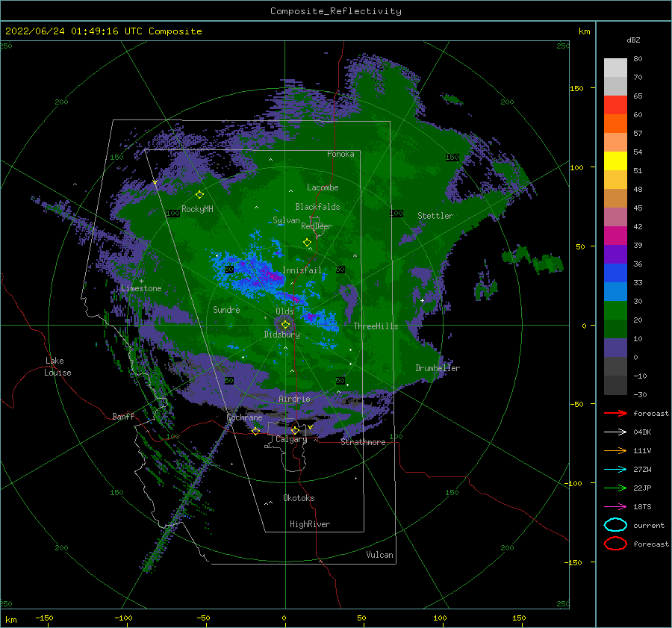The width and height of the screenshot is (672, 628).
Task: Click the magenta 18TS arrow icon
Action: 615,507
